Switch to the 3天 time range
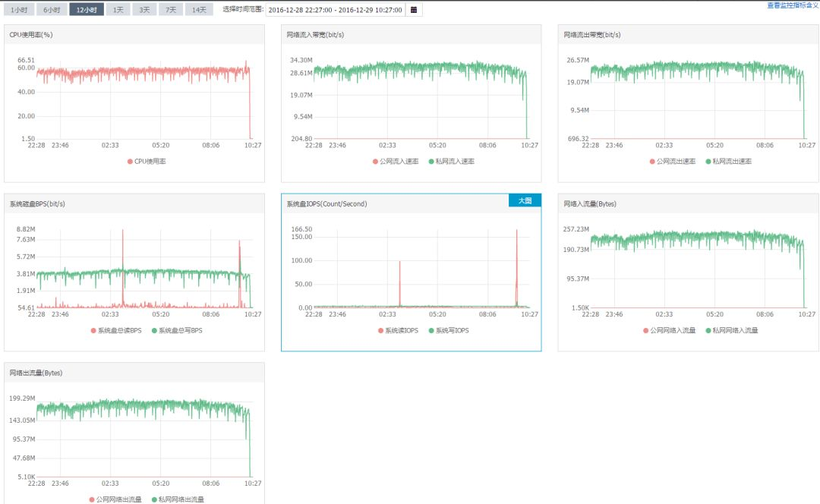820x504 pixels. pyautogui.click(x=144, y=9)
